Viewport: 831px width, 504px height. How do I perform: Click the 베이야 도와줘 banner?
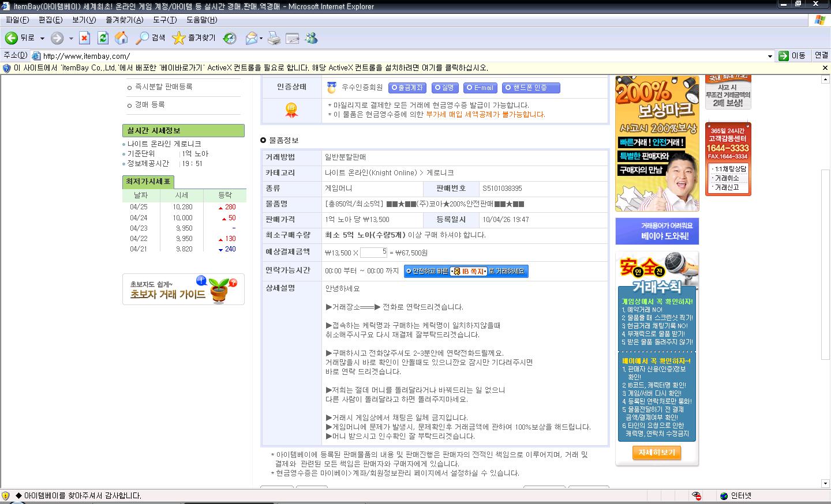[657, 231]
